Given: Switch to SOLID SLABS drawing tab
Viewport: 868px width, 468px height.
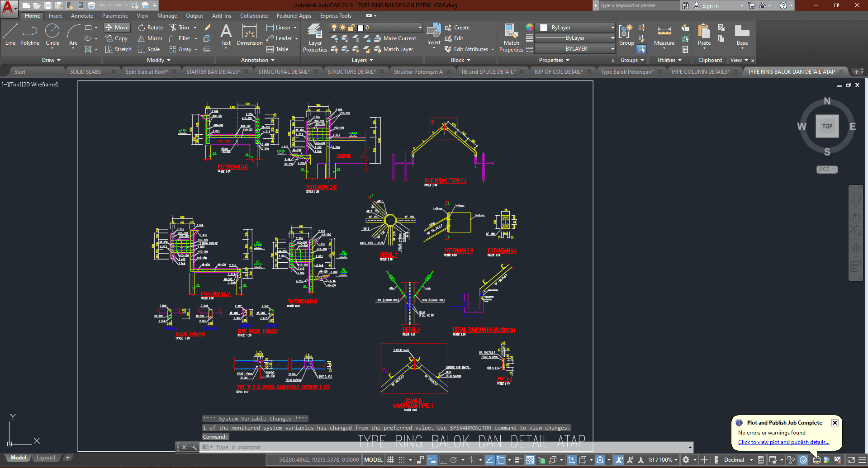Looking at the screenshot, I should point(85,71).
